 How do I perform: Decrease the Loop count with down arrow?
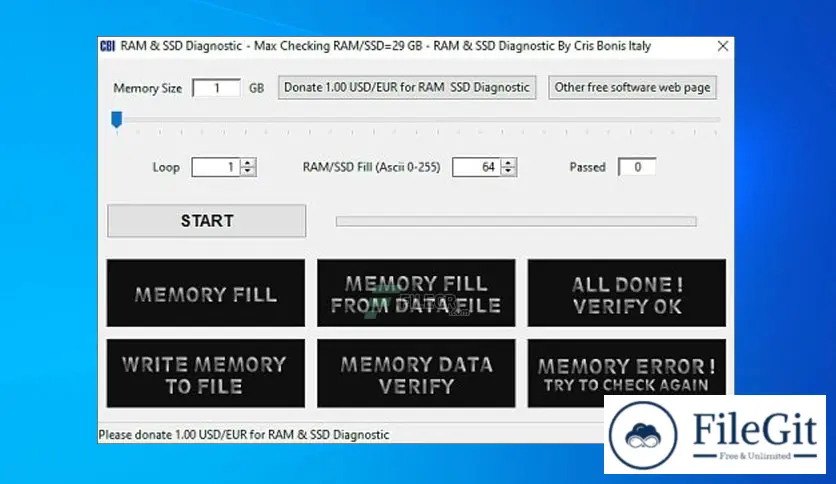click(248, 172)
